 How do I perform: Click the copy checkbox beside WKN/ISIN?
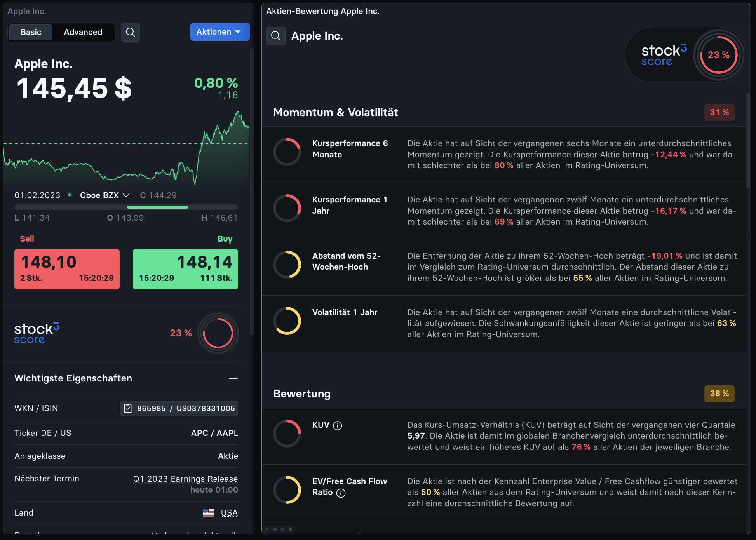coord(127,408)
